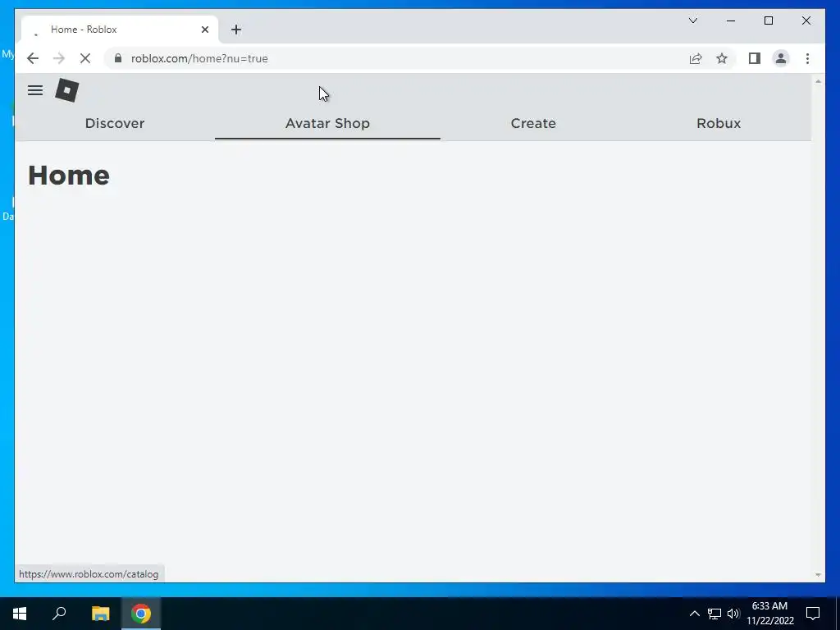Screen dimensions: 840x630
Task: Share this page icon in address bar
Action: point(696,58)
